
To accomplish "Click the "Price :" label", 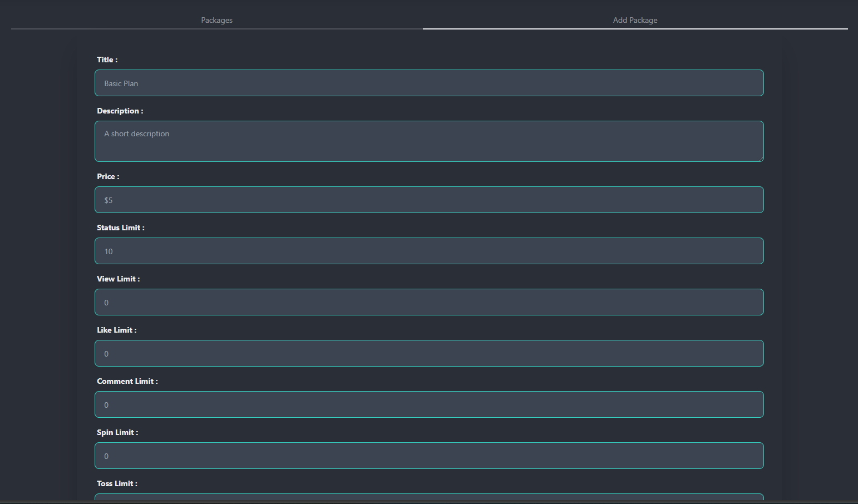I will tap(108, 176).
